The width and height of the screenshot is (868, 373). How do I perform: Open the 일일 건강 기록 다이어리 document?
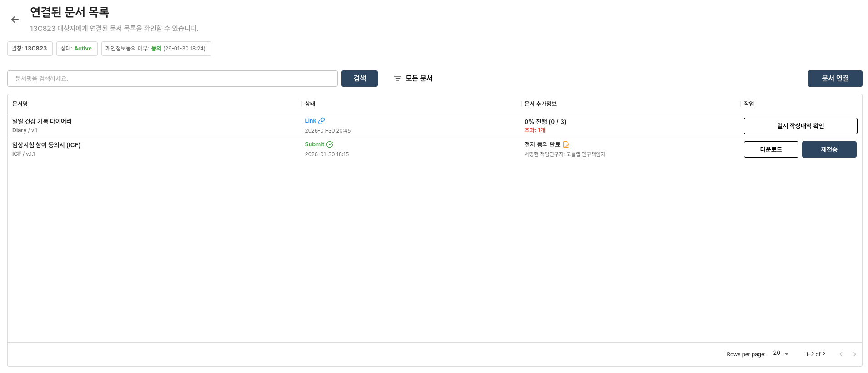click(42, 121)
